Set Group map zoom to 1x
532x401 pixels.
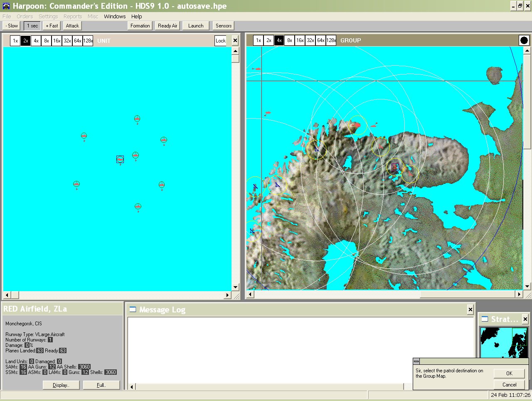click(x=258, y=40)
